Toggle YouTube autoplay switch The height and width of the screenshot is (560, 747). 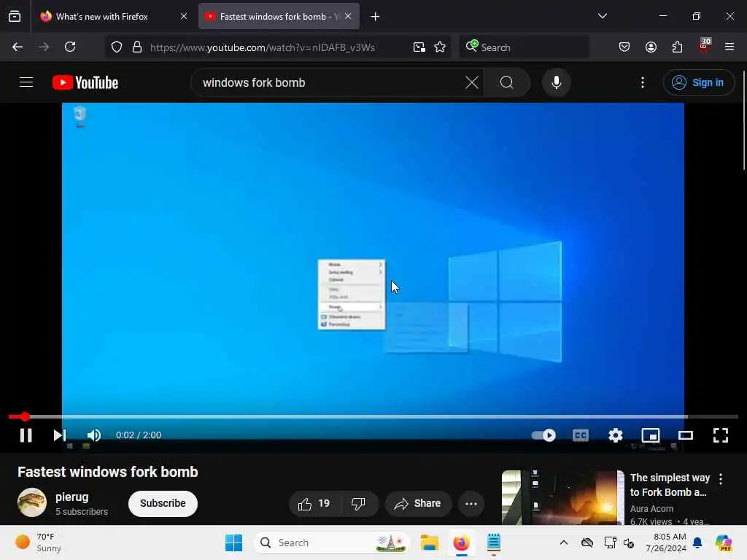click(x=544, y=435)
